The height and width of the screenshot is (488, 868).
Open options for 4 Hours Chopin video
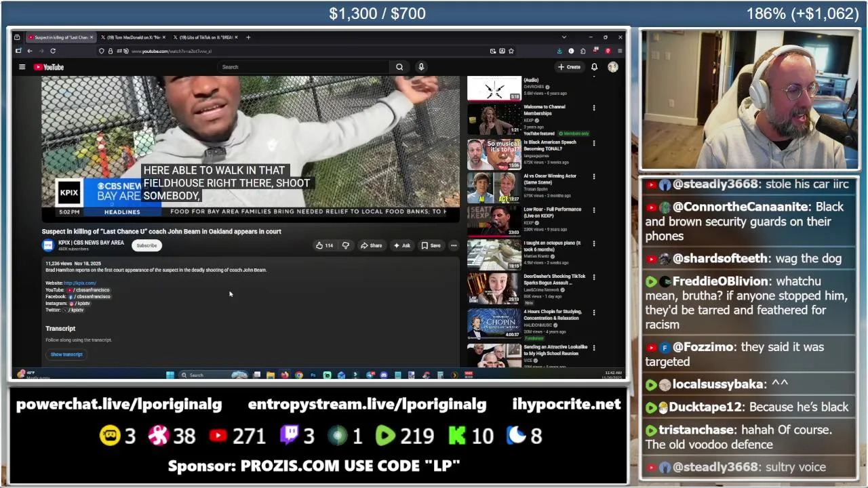click(x=594, y=312)
